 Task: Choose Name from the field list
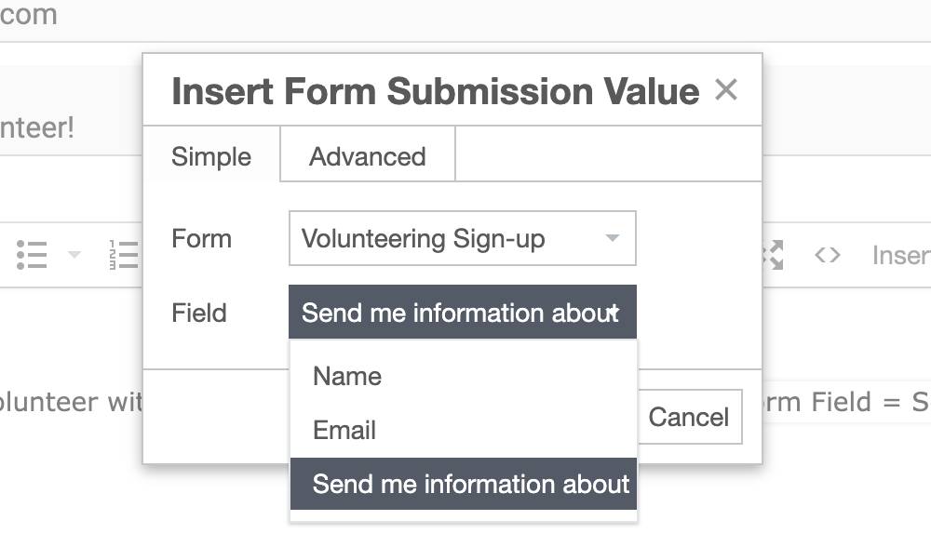(x=347, y=376)
